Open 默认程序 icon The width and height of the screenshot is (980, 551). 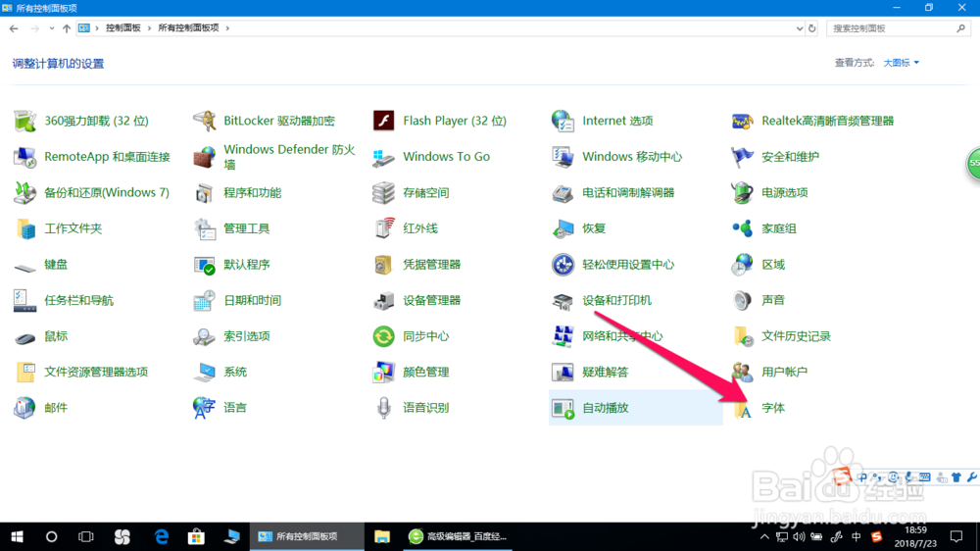coord(205,265)
